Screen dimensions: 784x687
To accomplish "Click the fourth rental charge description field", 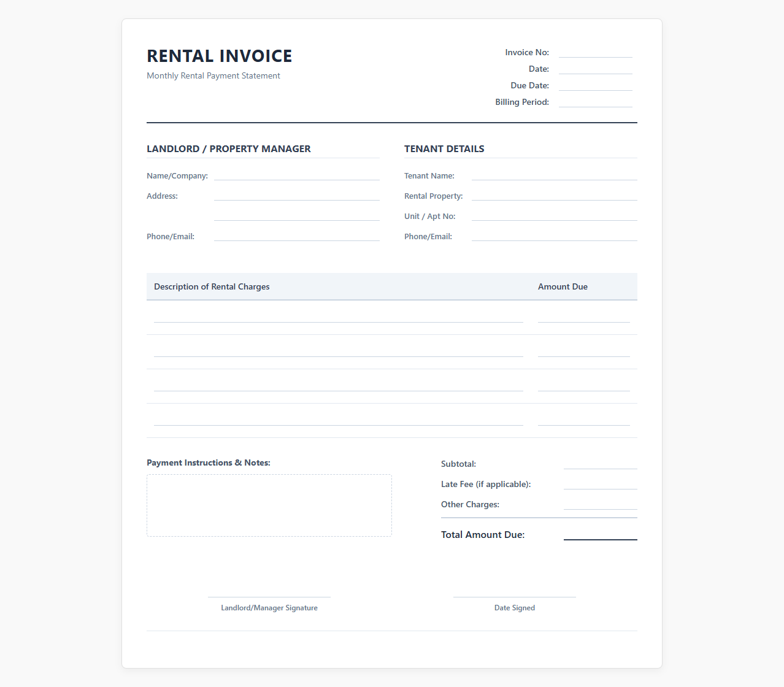I will 339,419.
